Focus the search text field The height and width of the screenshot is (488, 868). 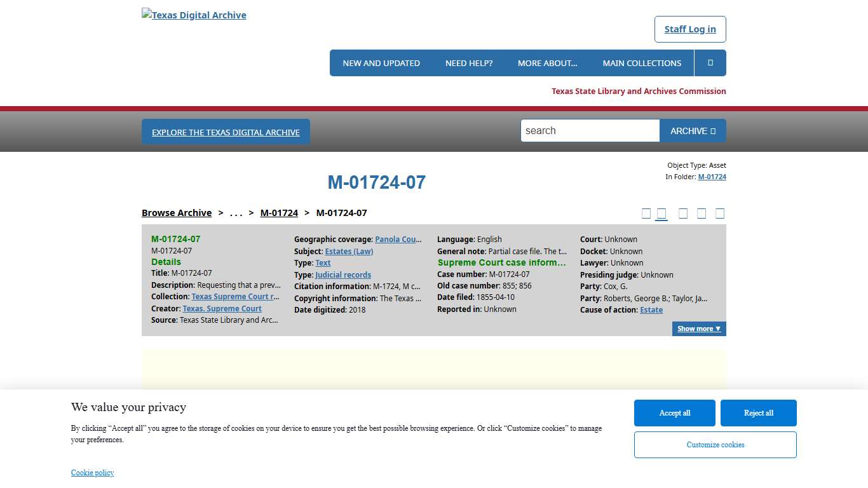[590, 131]
